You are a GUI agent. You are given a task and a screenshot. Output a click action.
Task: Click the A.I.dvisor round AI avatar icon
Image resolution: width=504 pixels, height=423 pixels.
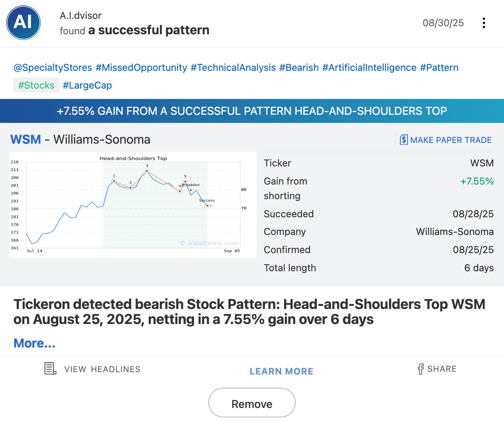coord(24,23)
